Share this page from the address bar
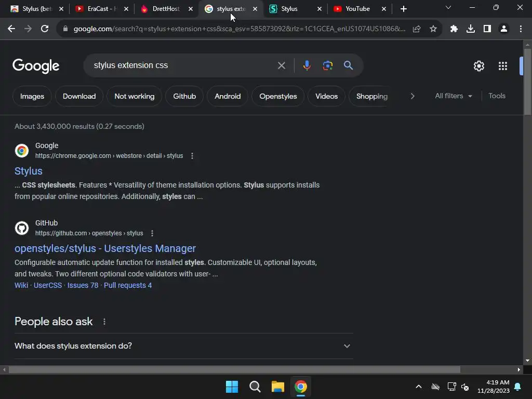Image resolution: width=532 pixels, height=399 pixels. pyautogui.click(x=417, y=29)
